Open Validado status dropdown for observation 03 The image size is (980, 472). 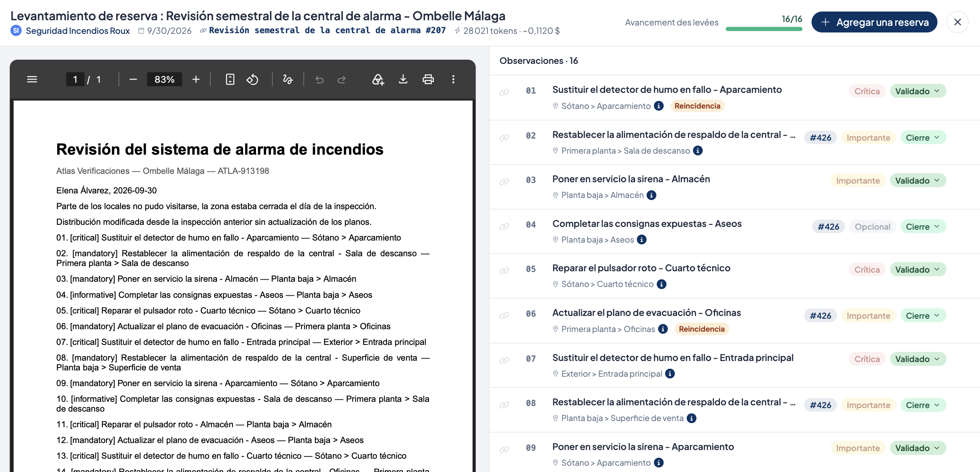[917, 180]
